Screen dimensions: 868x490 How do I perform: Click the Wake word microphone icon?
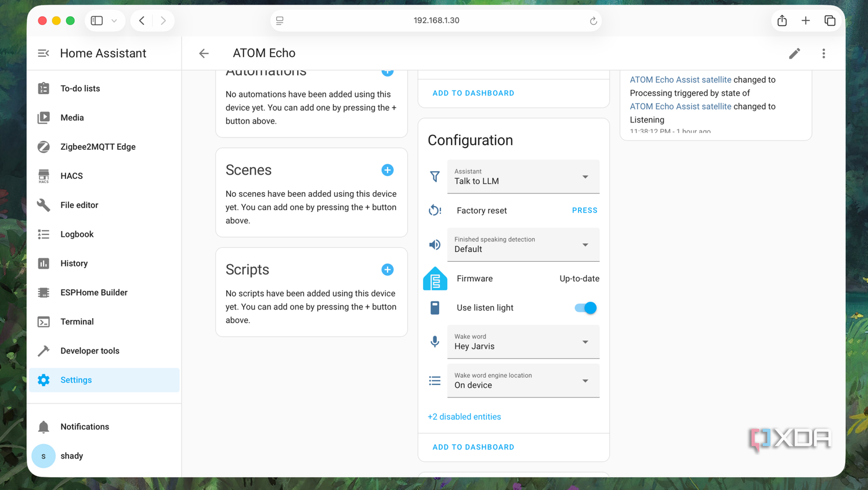click(435, 341)
